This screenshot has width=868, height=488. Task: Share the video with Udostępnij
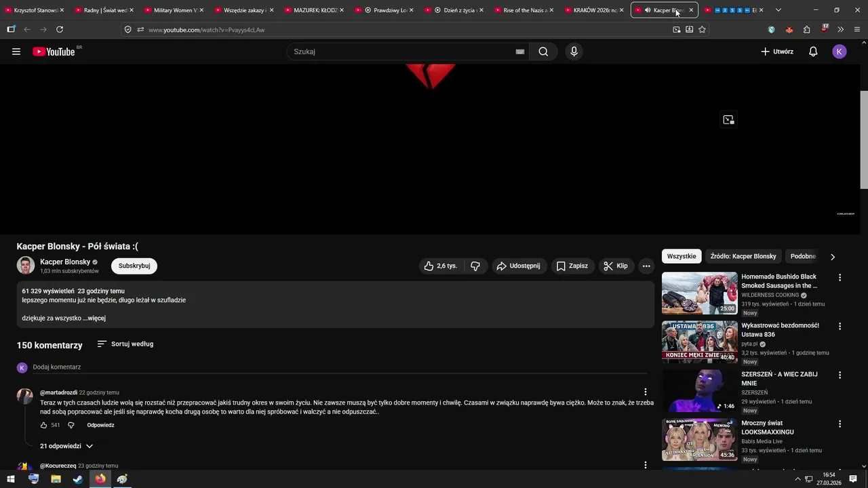[x=519, y=266]
